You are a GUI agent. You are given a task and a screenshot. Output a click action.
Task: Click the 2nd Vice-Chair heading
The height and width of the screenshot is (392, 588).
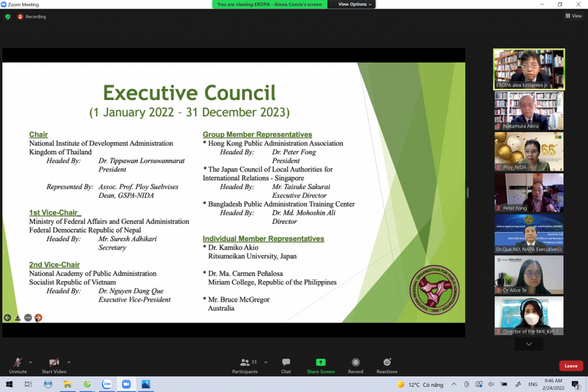(55, 265)
